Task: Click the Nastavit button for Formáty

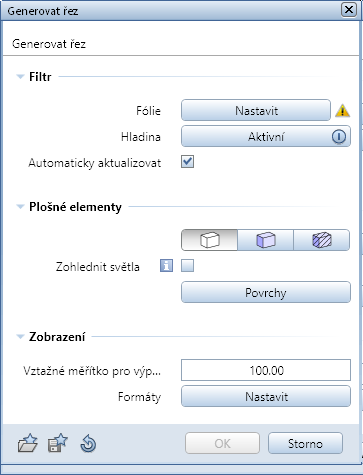Action: point(266,396)
